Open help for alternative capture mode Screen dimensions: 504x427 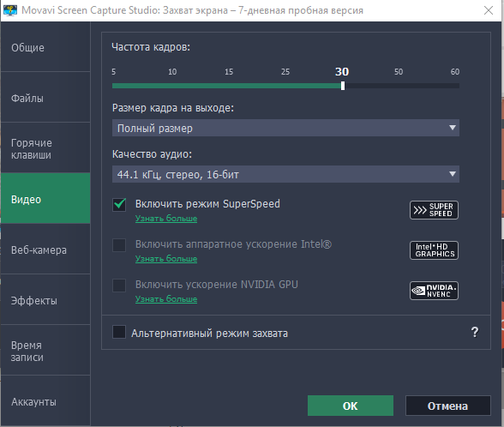[x=475, y=332]
